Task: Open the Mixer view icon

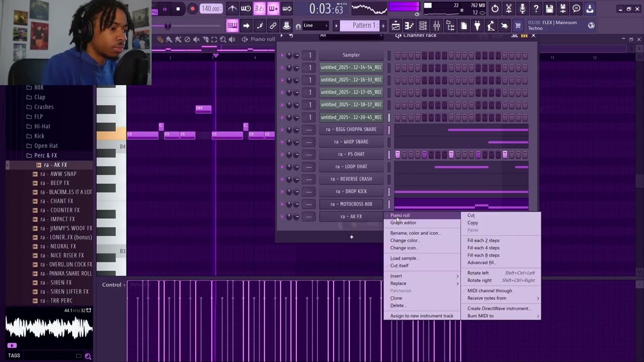Action: [437, 26]
